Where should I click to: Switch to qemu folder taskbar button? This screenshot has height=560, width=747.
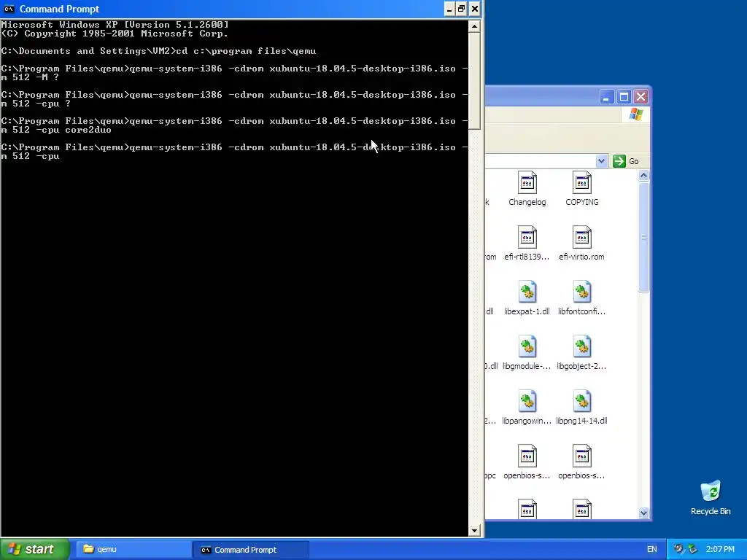(x=134, y=550)
